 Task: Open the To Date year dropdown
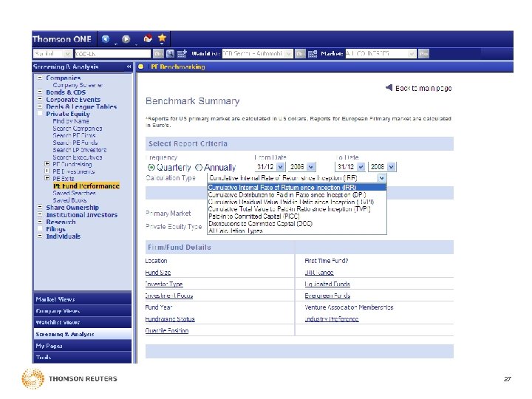[x=391, y=167]
